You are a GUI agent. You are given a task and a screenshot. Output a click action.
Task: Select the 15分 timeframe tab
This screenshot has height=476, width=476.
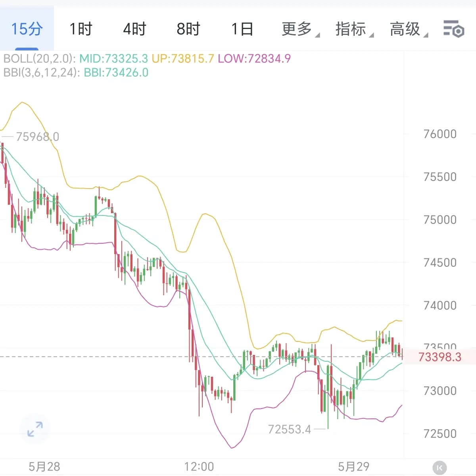click(x=27, y=29)
